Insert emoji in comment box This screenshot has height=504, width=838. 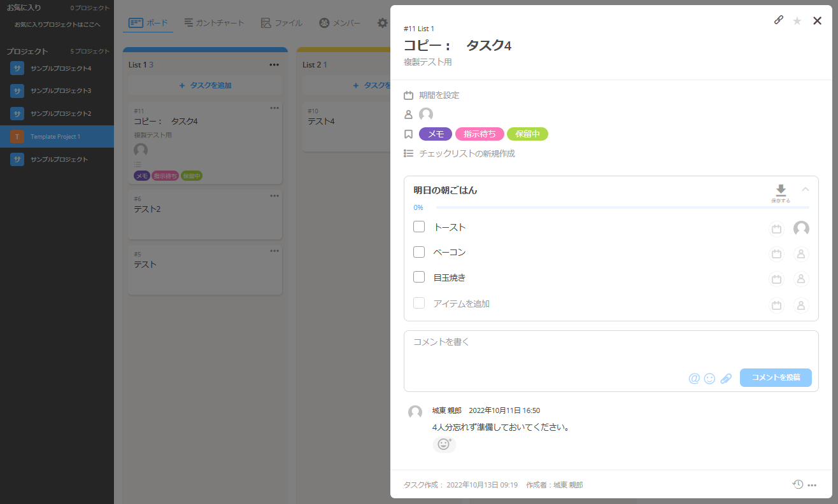coord(709,379)
